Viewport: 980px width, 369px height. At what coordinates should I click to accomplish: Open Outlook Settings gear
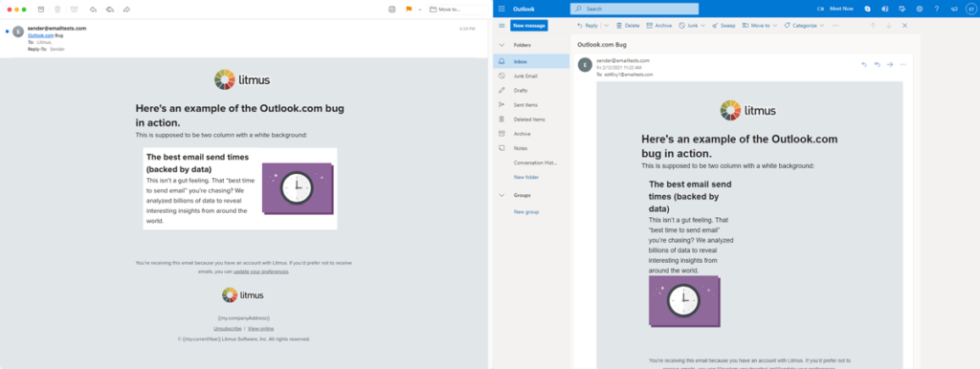920,9
